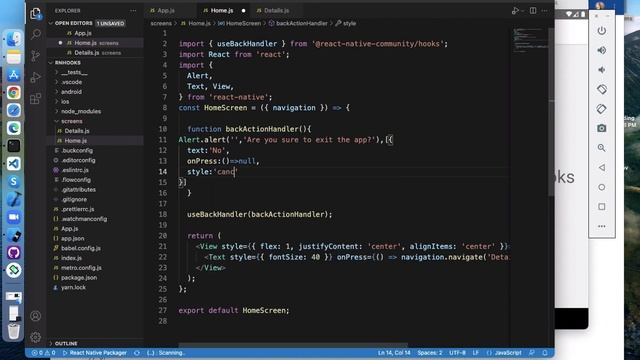Viewport: 640px width, 360px height.
Task: Open the Search view in activity bar
Action: (x=36, y=34)
